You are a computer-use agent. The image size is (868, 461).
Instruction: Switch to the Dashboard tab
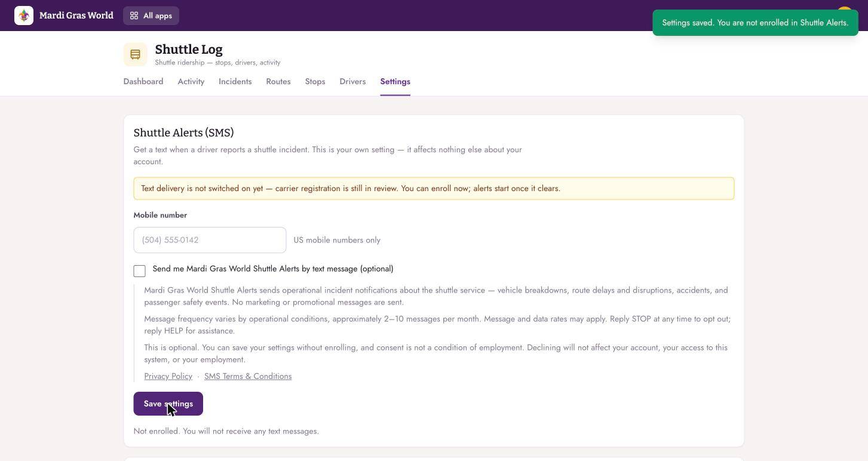click(143, 82)
